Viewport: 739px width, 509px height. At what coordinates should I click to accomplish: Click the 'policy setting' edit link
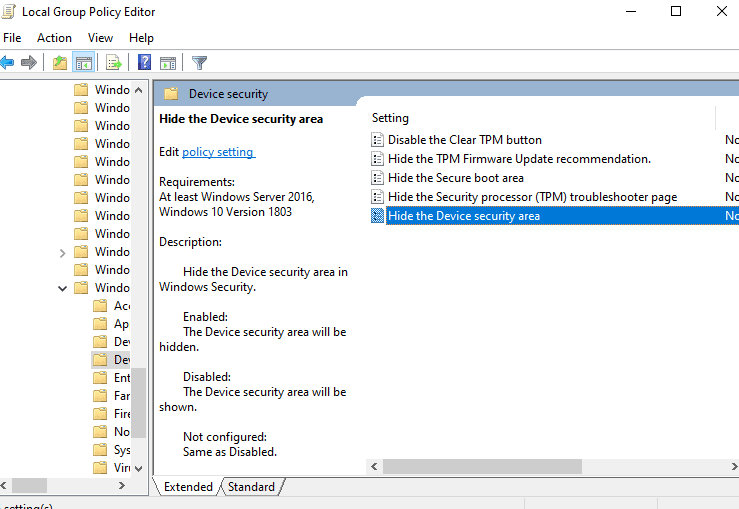(x=218, y=152)
